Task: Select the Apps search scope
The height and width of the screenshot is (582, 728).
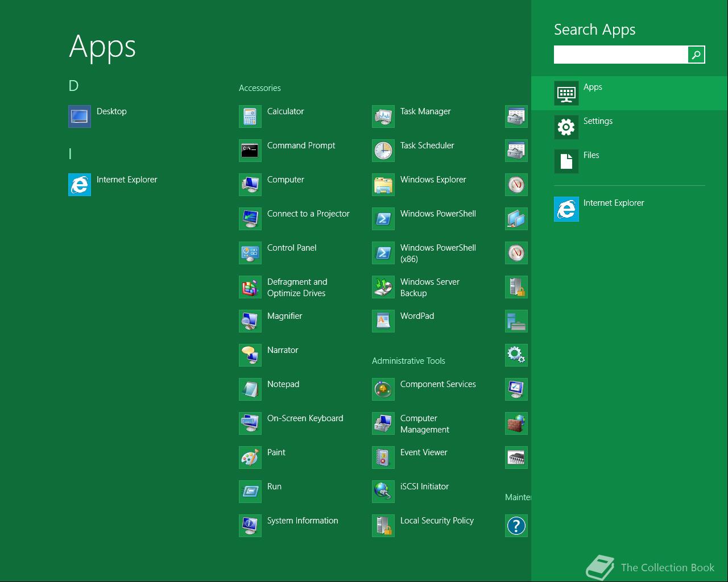Action: point(630,93)
